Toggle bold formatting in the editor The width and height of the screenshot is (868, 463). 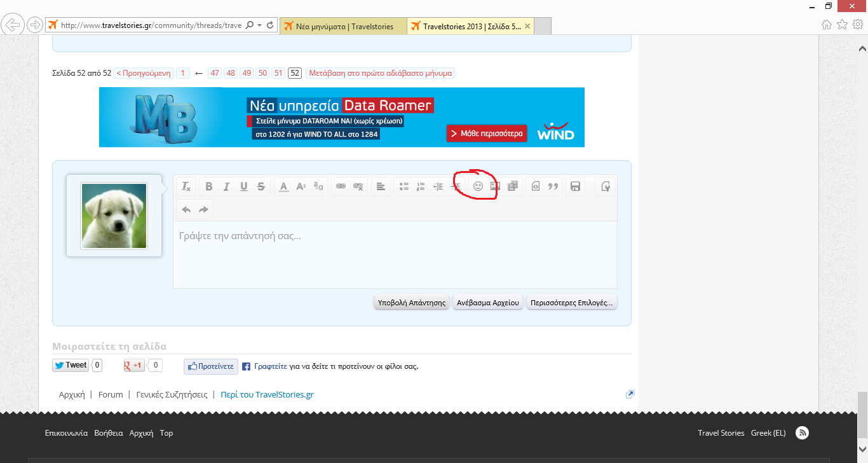pyautogui.click(x=208, y=186)
